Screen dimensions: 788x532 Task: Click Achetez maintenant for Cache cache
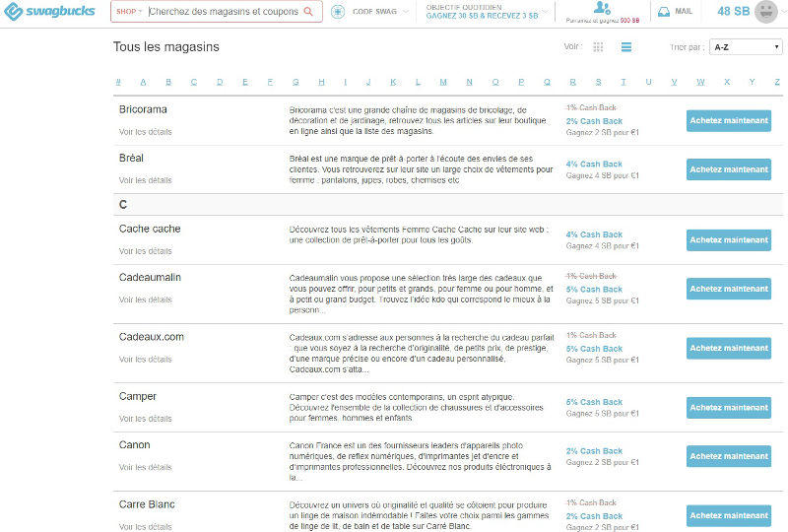point(729,239)
